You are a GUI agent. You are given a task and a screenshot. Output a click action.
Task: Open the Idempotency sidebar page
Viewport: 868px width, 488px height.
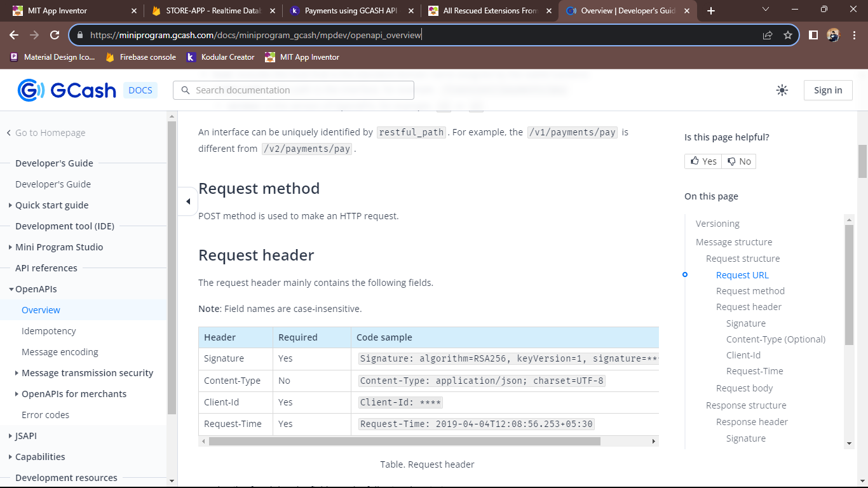(48, 331)
